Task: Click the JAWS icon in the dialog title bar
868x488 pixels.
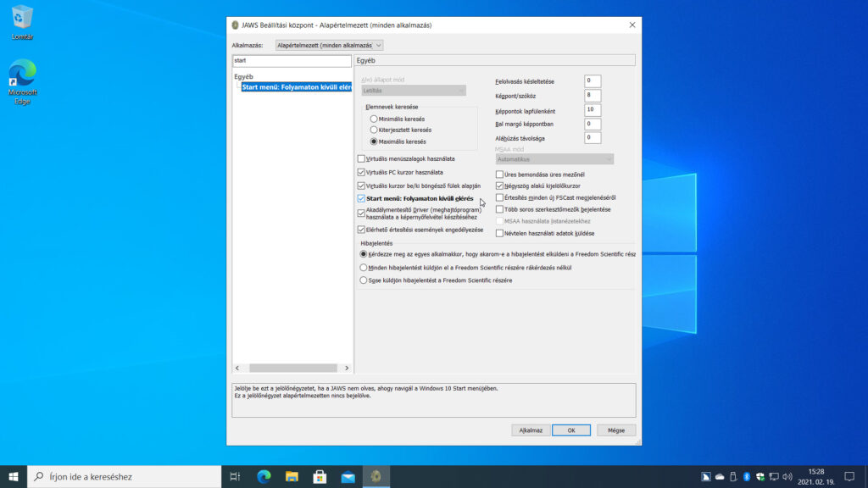Action: pyautogui.click(x=236, y=25)
